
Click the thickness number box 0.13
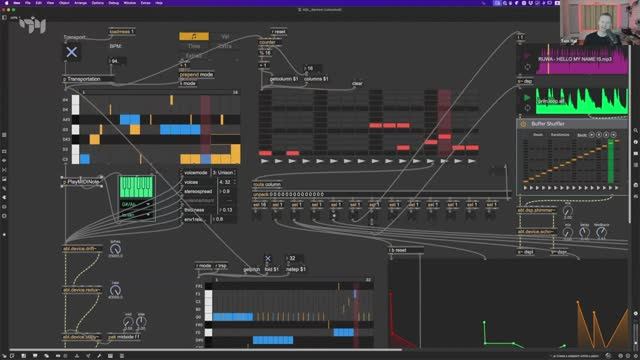[x=227, y=210]
